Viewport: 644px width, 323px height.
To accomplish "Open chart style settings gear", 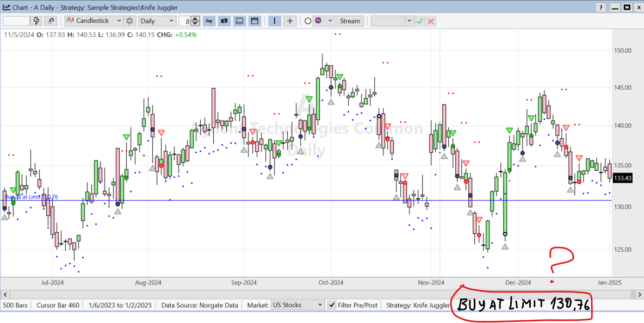I will click(129, 21).
